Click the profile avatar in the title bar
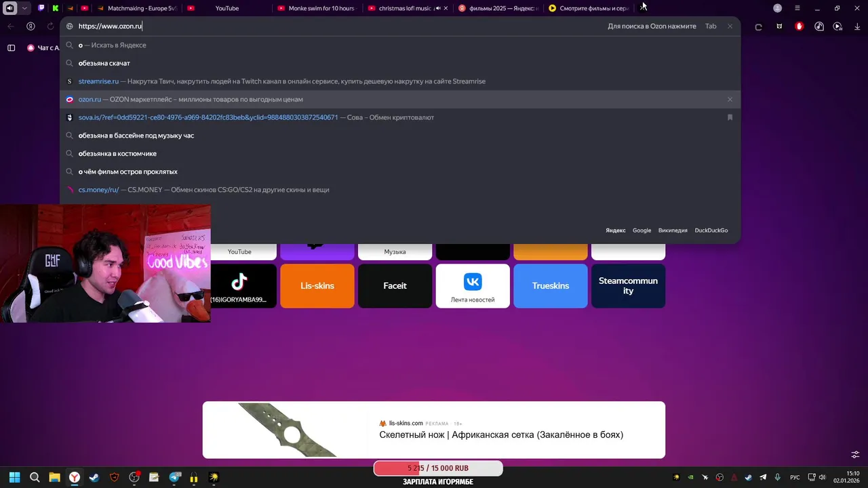868x488 pixels. (777, 8)
